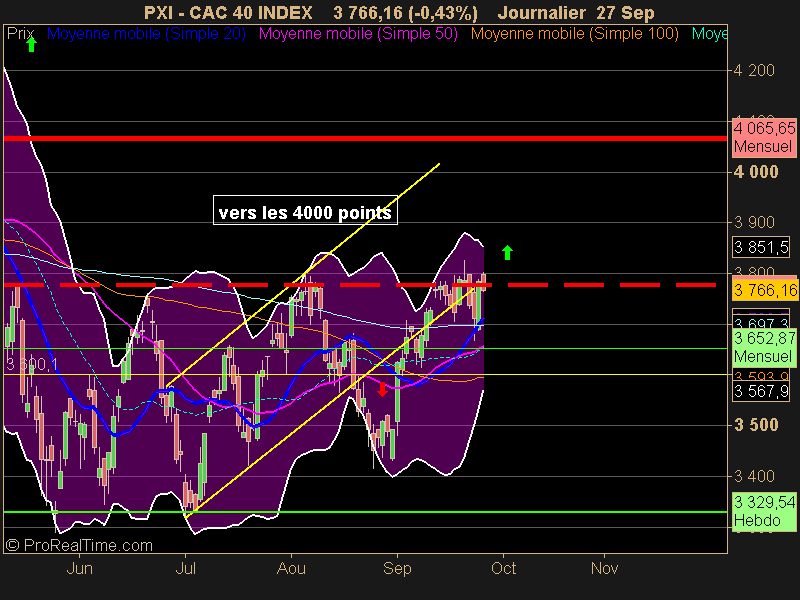Click the 3 500 axis value
This screenshot has width=800, height=600.
756,425
